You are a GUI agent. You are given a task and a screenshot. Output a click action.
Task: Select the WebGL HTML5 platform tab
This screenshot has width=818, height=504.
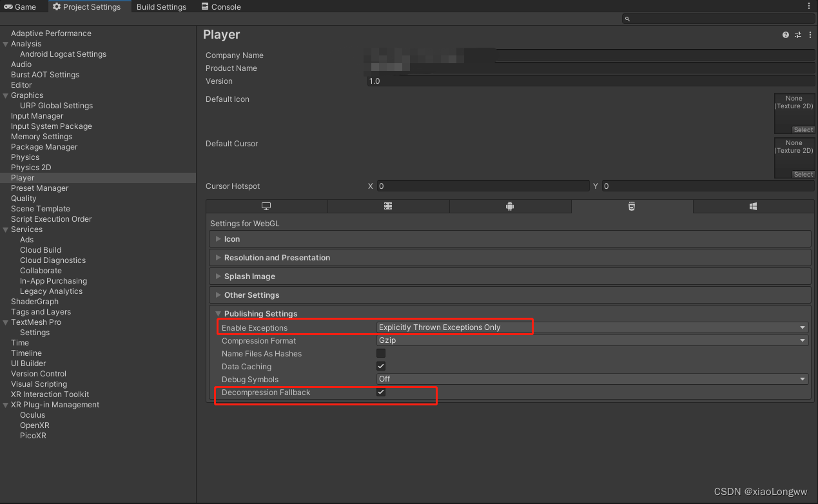(632, 206)
